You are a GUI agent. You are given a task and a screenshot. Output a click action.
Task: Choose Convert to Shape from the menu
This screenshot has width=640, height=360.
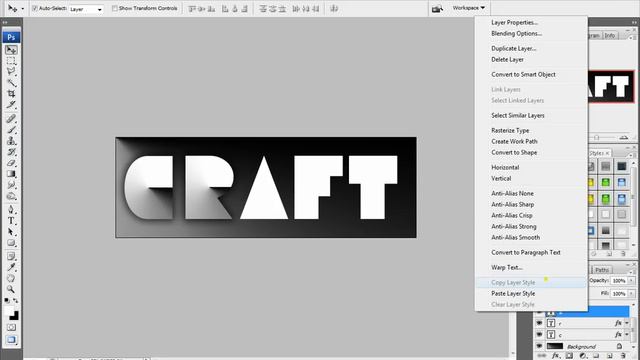[x=514, y=152]
